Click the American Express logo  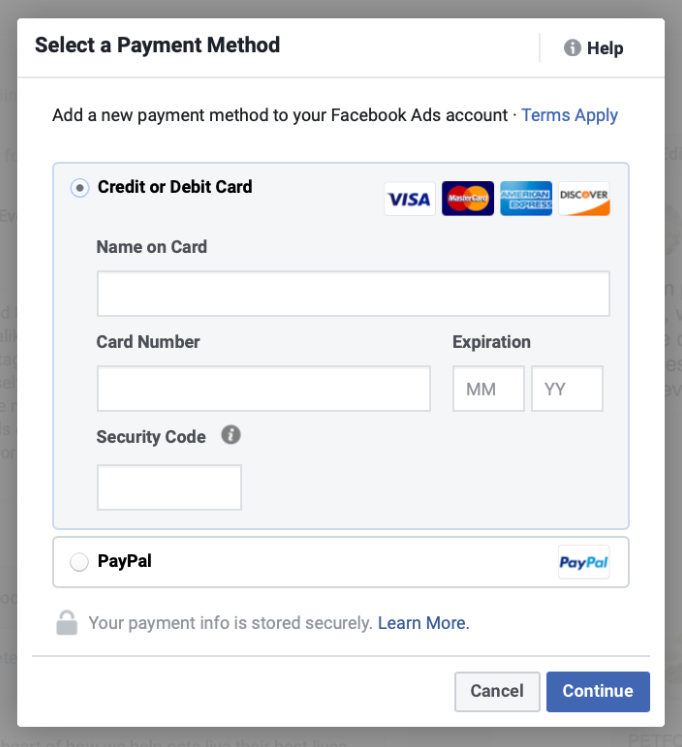pyautogui.click(x=526, y=199)
